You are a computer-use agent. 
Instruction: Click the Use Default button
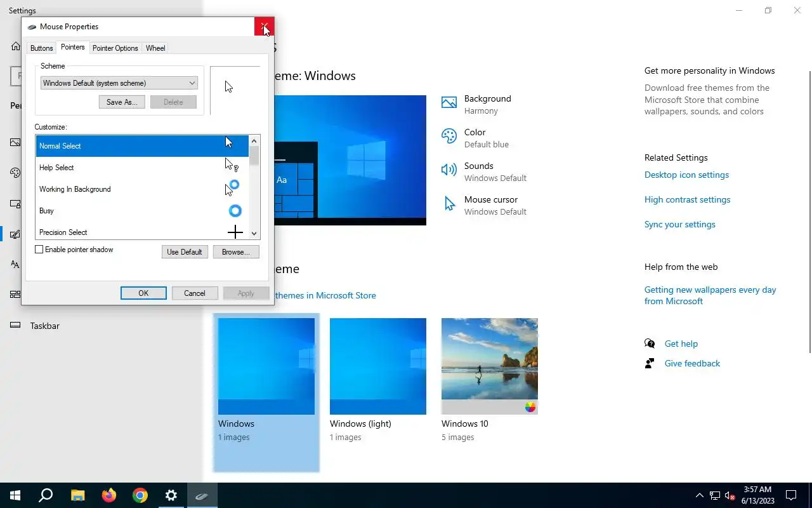185,252
